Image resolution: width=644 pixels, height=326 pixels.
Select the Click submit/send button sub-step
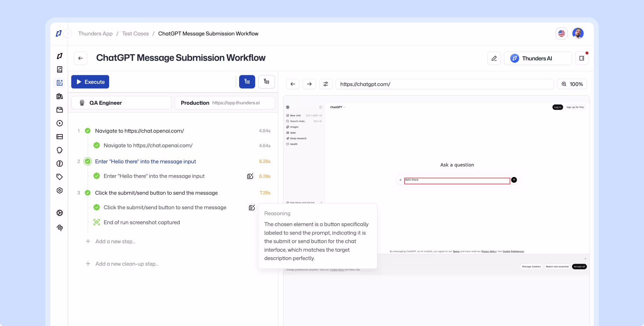pos(165,208)
